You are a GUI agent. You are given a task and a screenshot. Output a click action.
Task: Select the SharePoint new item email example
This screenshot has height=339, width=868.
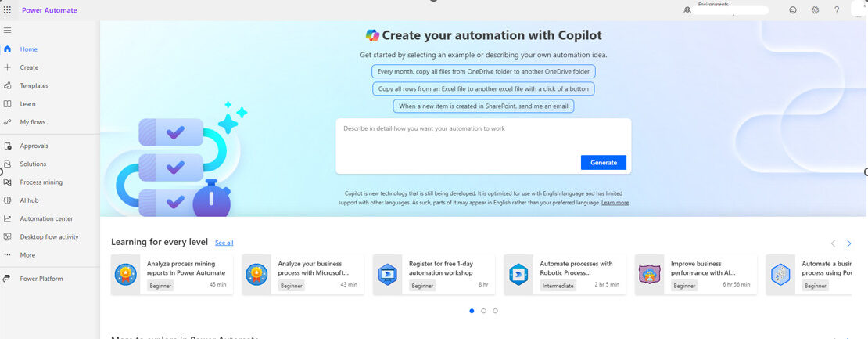pos(483,106)
